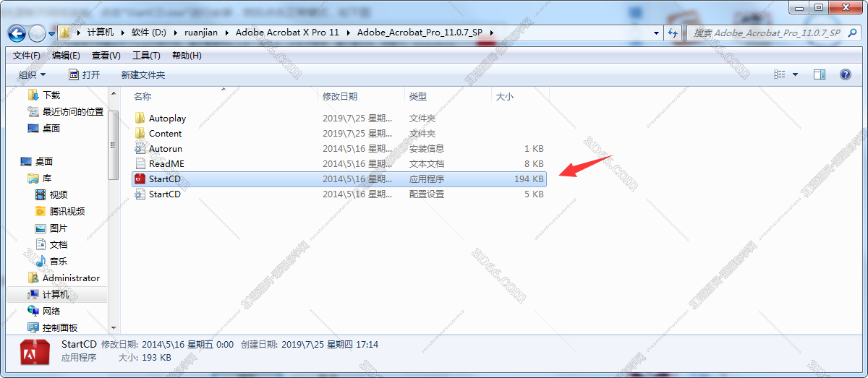The width and height of the screenshot is (868, 378).
Task: Open the 文件(F) menu
Action: click(27, 55)
